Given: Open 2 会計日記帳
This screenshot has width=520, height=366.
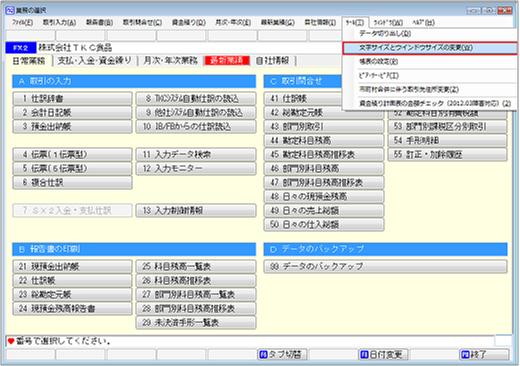Looking at the screenshot, I should (x=72, y=113).
